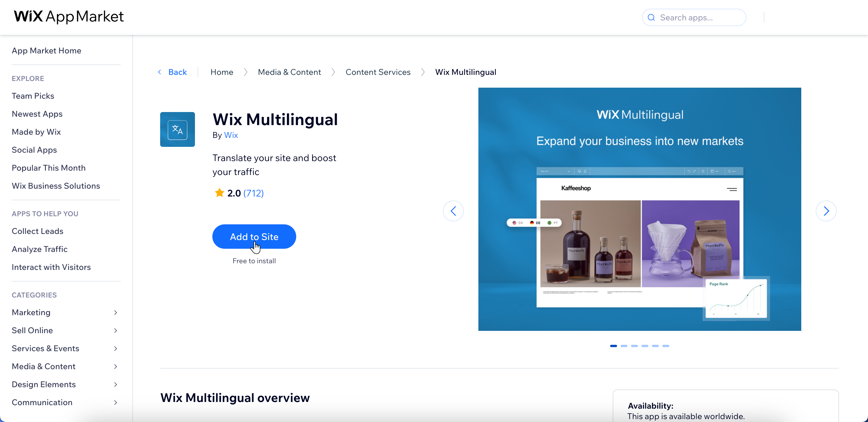Select the first carousel dot indicator

613,346
